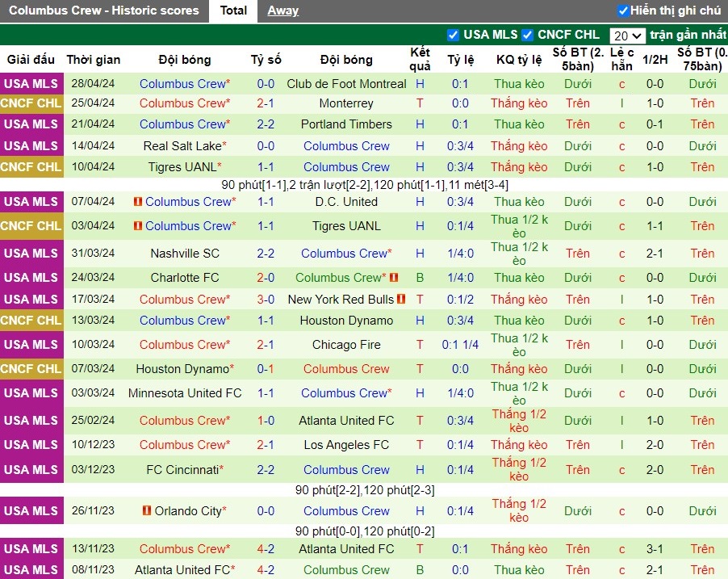Click the 1/2H column header
The width and height of the screenshot is (728, 579).
[x=655, y=60]
